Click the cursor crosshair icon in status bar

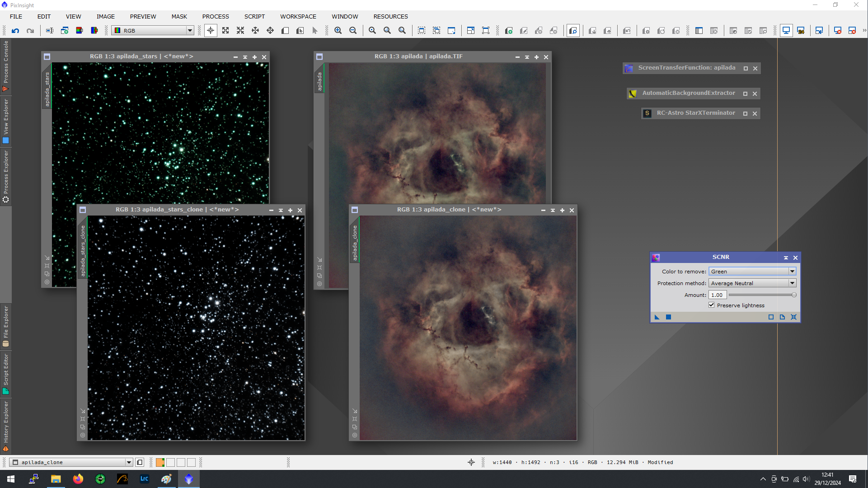471,462
